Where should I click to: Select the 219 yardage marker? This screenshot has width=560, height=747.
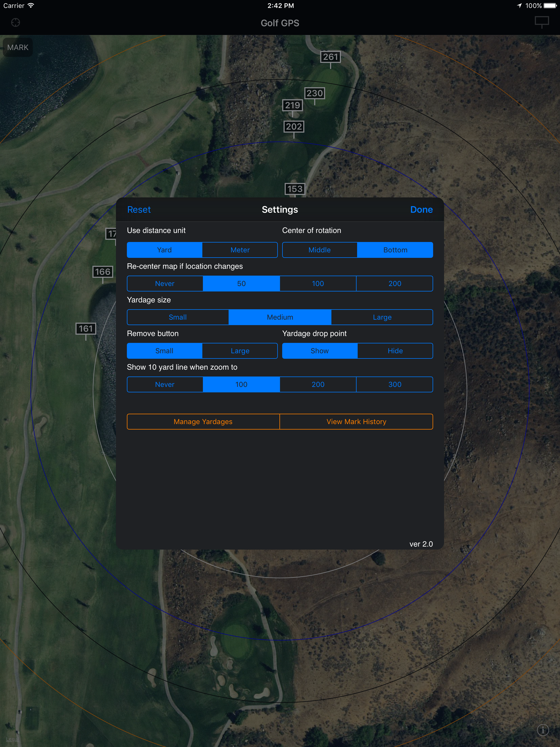(x=292, y=105)
